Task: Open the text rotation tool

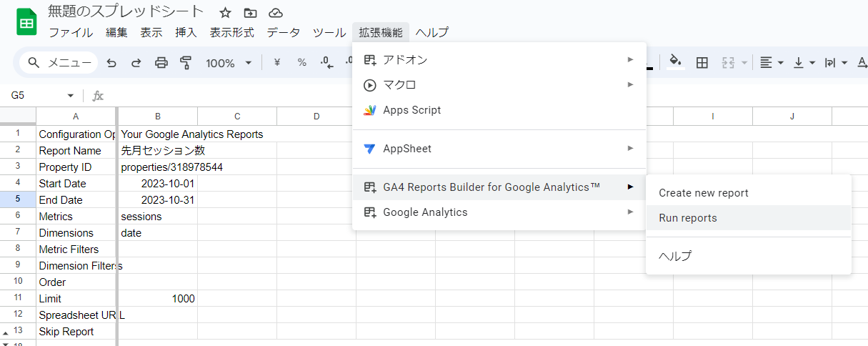Action: pos(862,63)
